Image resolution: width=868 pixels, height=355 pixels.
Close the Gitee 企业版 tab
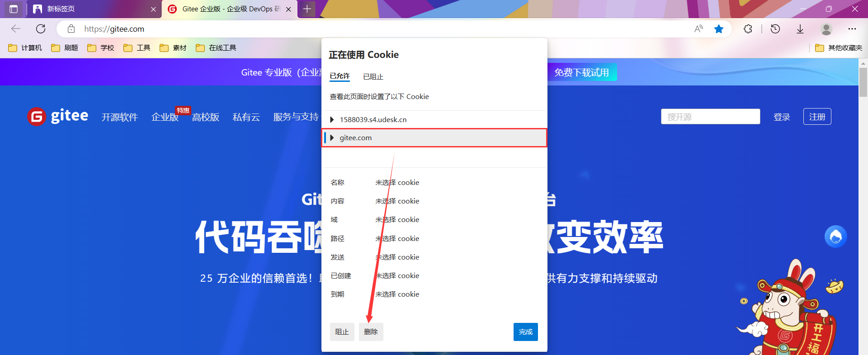click(288, 9)
